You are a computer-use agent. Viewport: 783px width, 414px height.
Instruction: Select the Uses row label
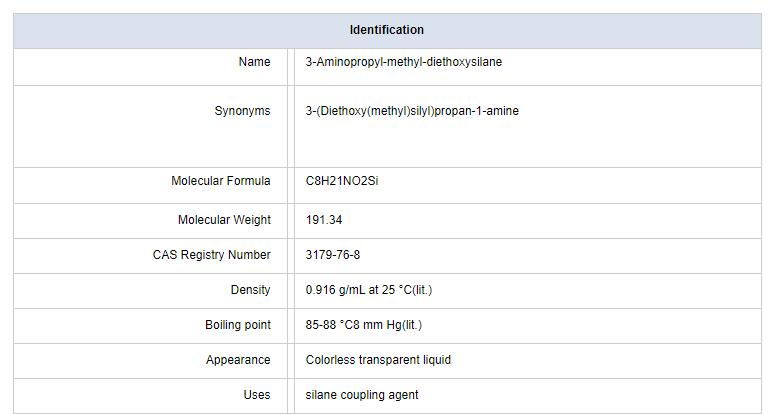[257, 395]
